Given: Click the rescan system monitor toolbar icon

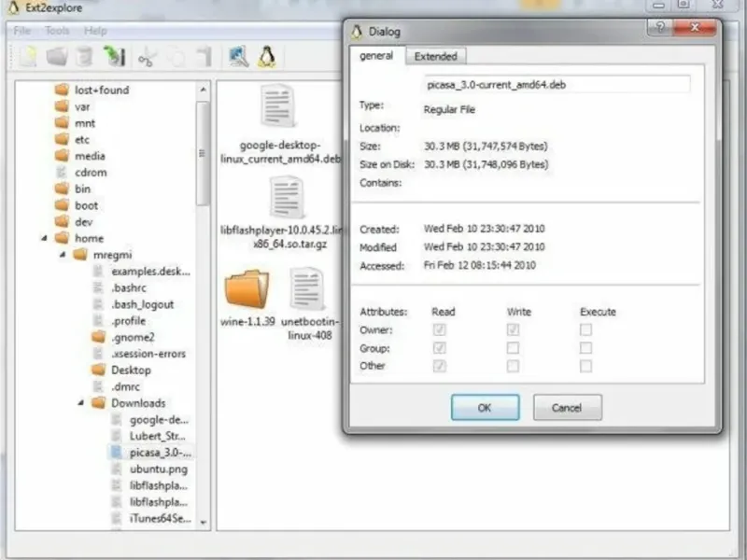Looking at the screenshot, I should tap(238, 57).
